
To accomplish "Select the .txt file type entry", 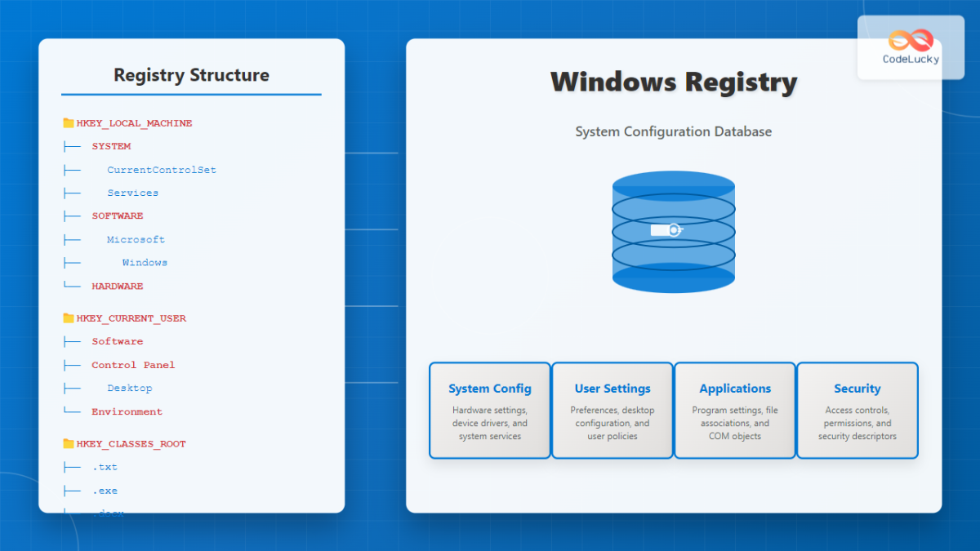I will click(105, 466).
